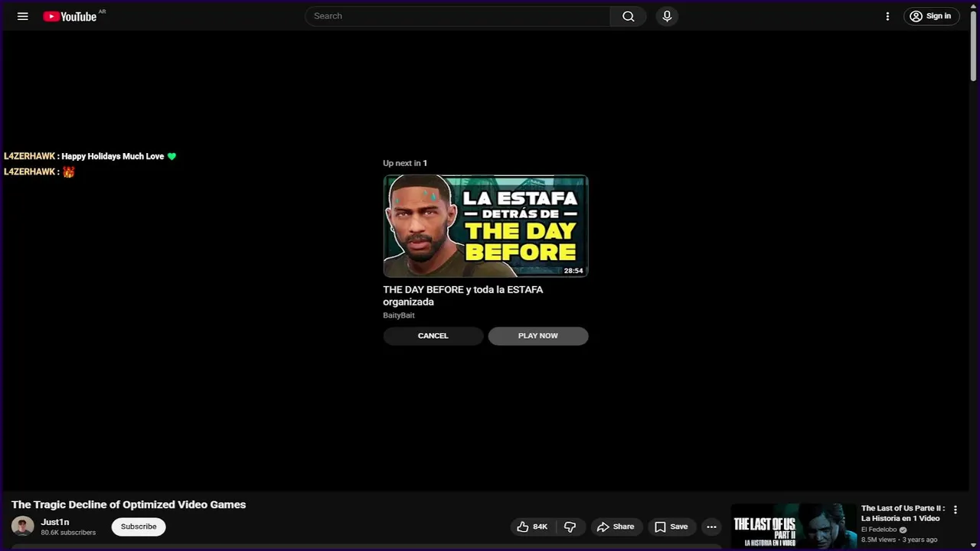
Task: Click the magnifier search button
Action: coord(629,16)
